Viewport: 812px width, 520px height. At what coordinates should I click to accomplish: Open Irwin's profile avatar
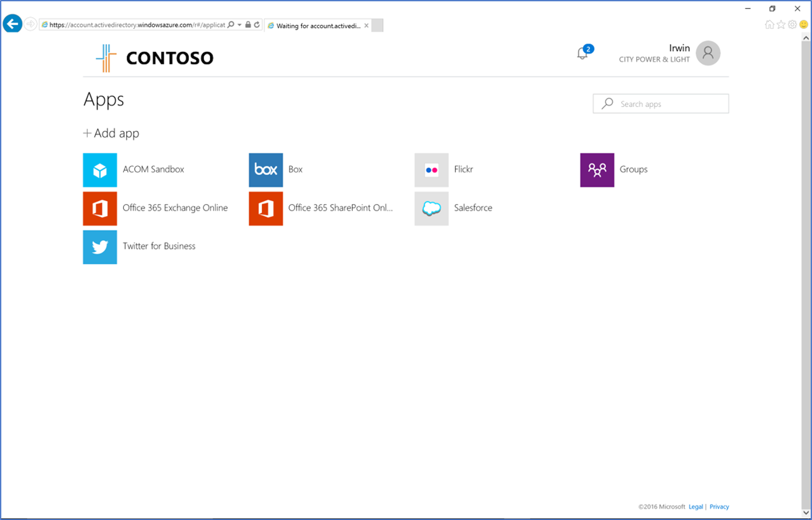click(x=708, y=53)
